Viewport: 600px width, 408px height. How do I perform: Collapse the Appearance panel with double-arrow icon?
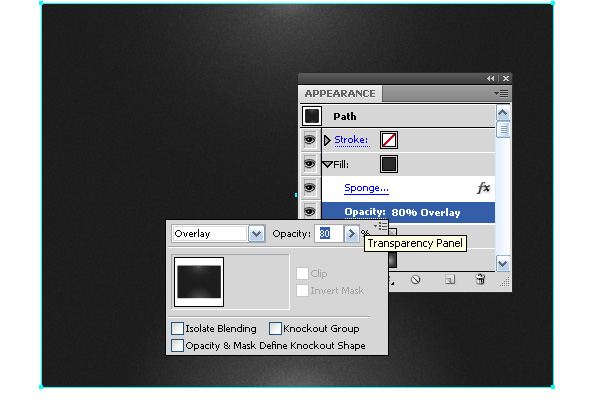click(x=490, y=78)
